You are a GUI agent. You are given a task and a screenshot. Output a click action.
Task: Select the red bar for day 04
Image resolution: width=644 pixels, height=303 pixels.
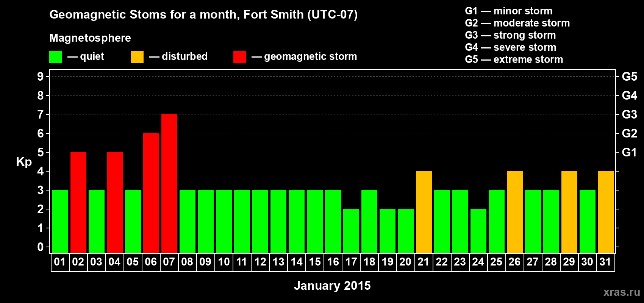(115, 203)
